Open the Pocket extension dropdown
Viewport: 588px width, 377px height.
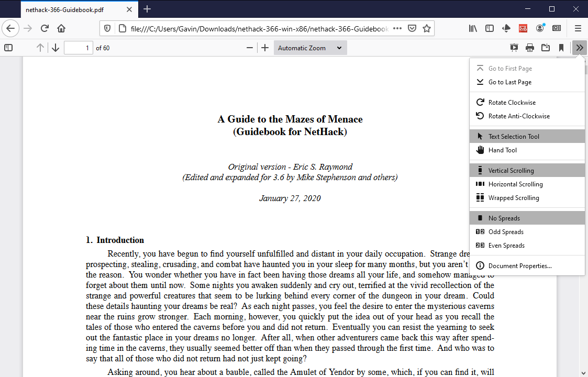(x=506, y=28)
